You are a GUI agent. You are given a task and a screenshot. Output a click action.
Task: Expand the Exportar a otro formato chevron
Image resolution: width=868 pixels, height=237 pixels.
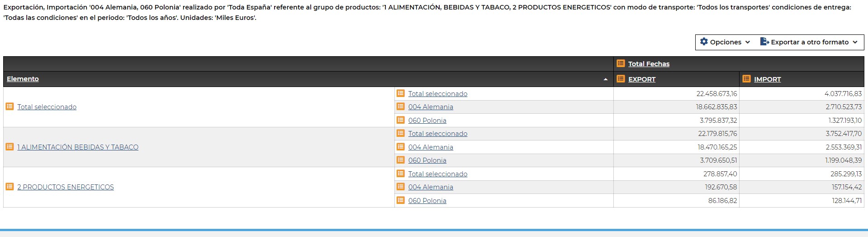855,42
